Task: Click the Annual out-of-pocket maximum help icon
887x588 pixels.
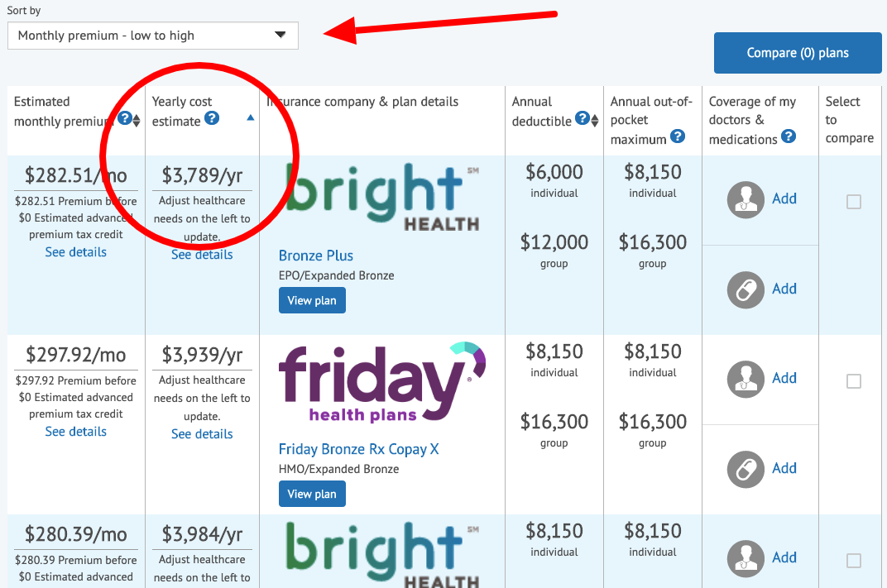Action: coord(678,137)
